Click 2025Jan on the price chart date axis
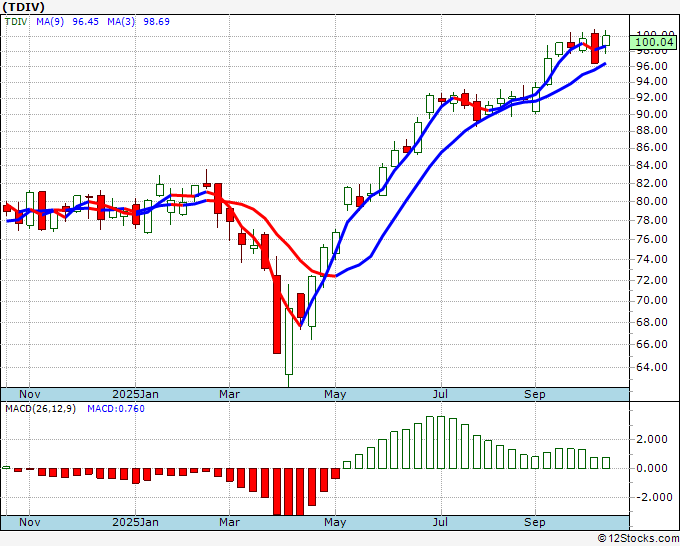680x546 pixels. tap(135, 394)
